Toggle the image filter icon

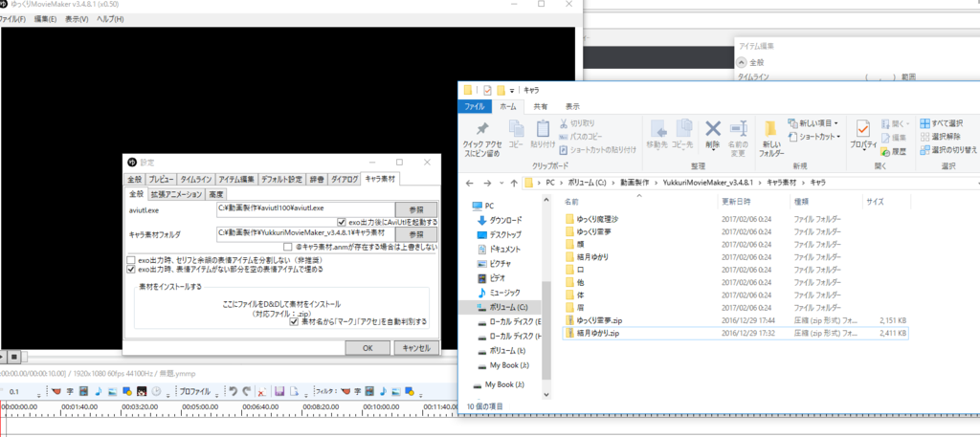point(396,391)
